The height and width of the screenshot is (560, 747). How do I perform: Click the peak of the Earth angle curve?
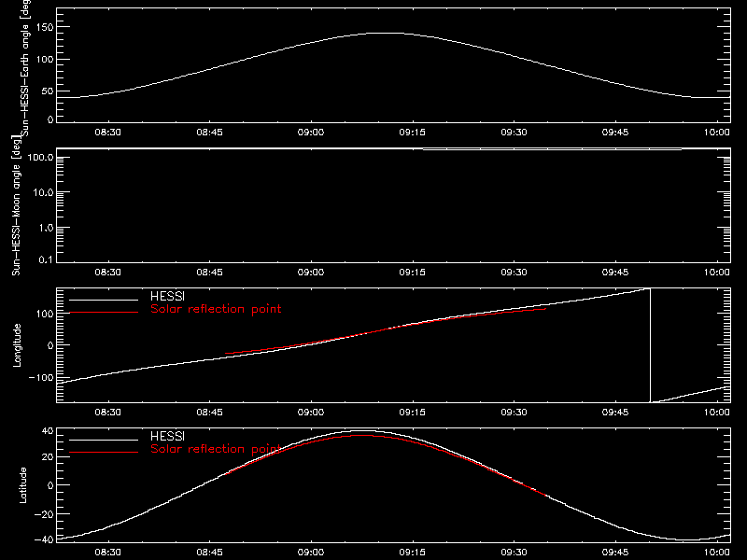click(386, 33)
